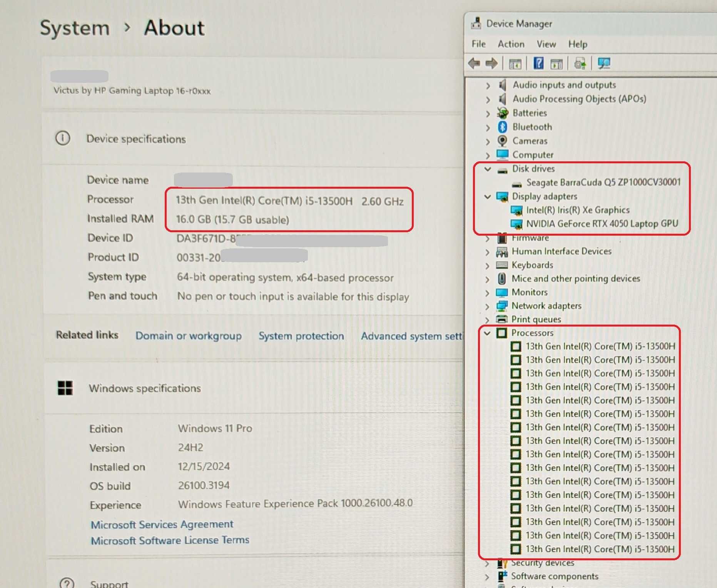The height and width of the screenshot is (588, 717).
Task: Select the Software components icon
Action: [x=502, y=576]
